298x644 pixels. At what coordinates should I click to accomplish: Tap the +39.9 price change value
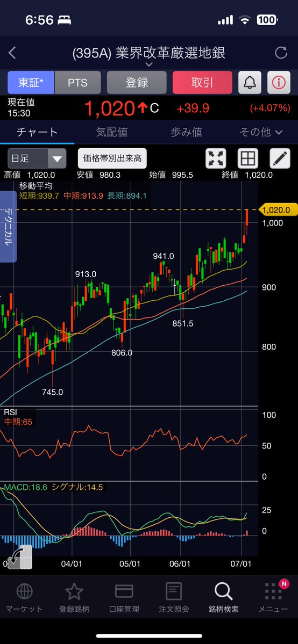[x=193, y=108]
